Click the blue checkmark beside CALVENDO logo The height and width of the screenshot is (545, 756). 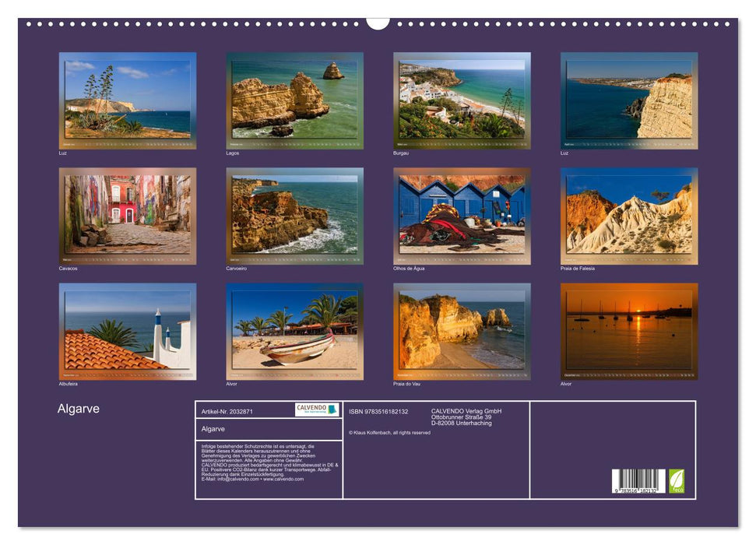[331, 409]
